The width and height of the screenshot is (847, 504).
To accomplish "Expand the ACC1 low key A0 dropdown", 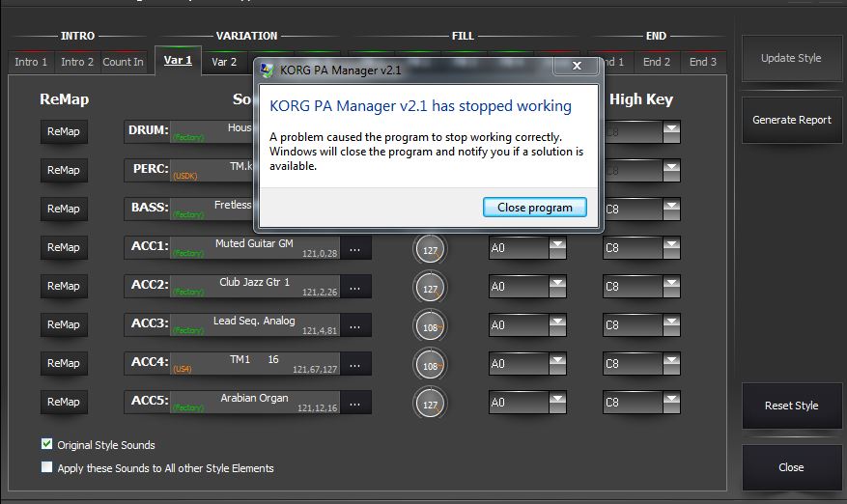I will click(557, 248).
